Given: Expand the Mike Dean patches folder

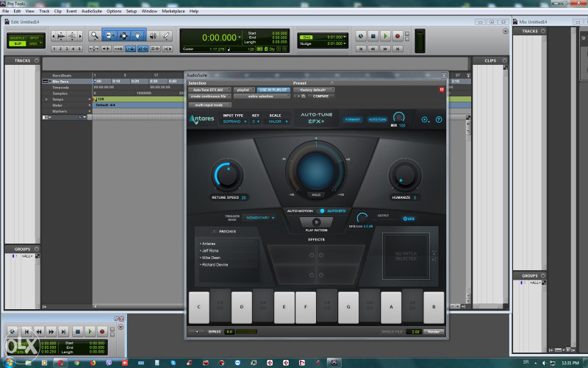Looking at the screenshot, I should pyautogui.click(x=210, y=258).
